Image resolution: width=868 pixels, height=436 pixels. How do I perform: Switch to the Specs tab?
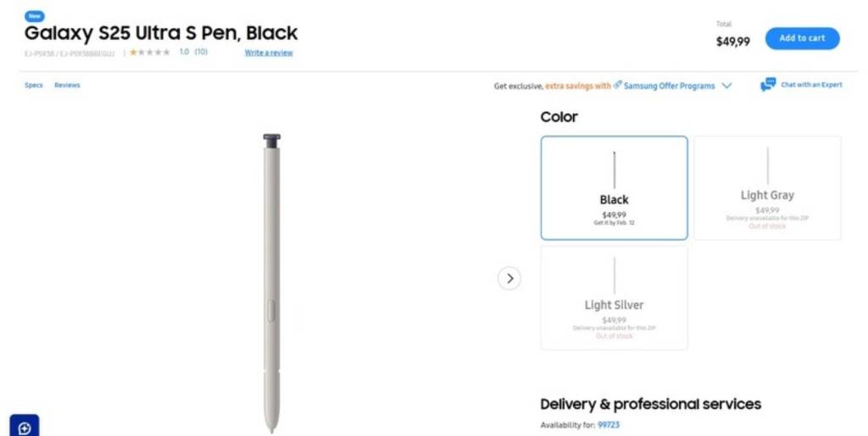pos(34,86)
